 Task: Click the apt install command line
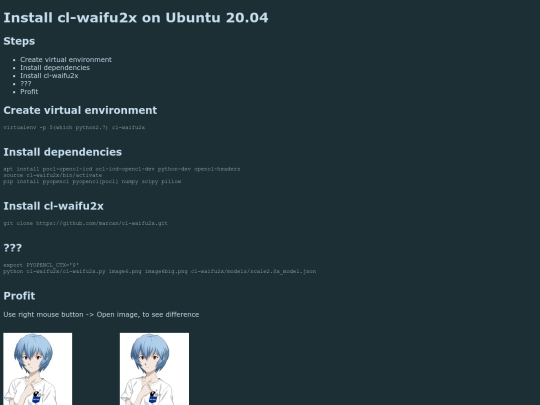pos(122,169)
